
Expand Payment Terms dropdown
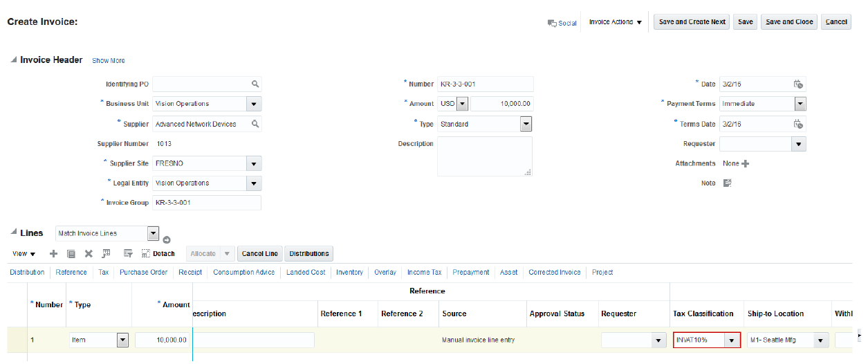(x=800, y=104)
